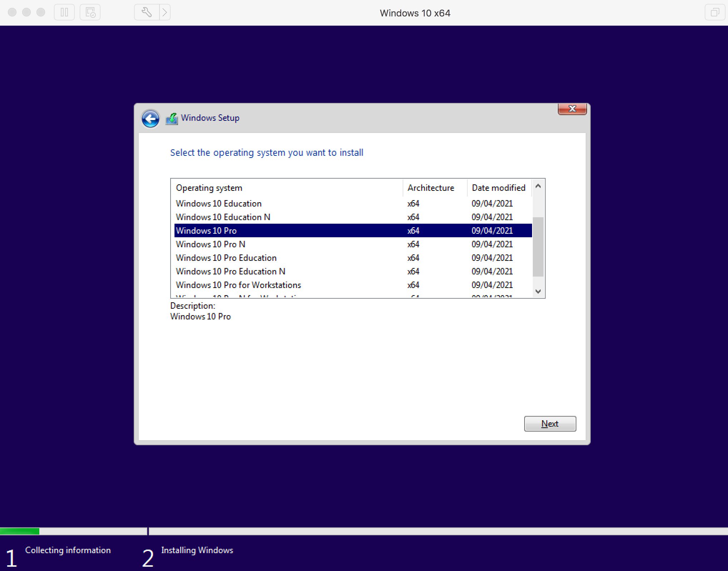Click the macOS zoom window button
The width and height of the screenshot is (728, 571).
(x=41, y=13)
